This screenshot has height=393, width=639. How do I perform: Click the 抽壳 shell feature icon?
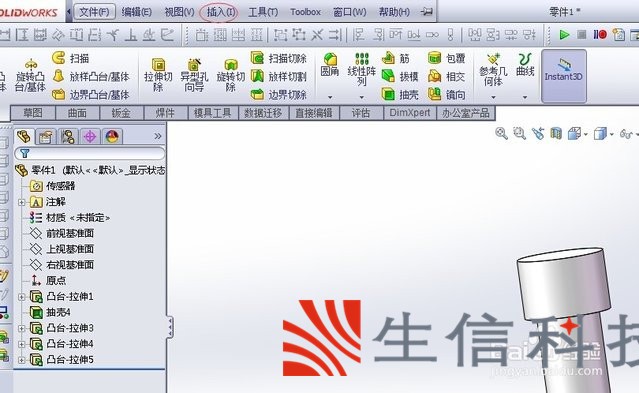coord(388,95)
